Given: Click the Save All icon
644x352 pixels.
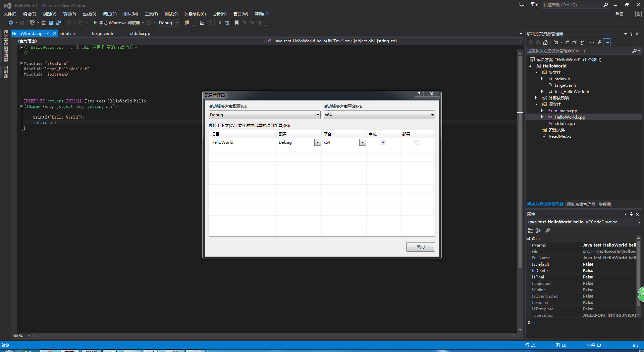Looking at the screenshot, I should 59,23.
